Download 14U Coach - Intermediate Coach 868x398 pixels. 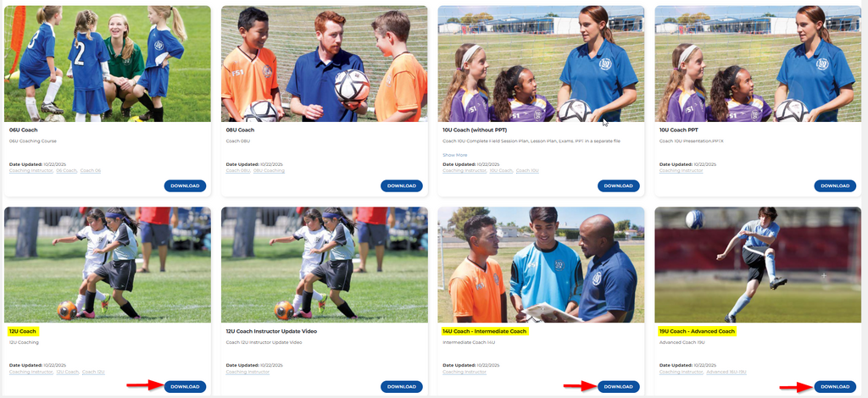618,386
